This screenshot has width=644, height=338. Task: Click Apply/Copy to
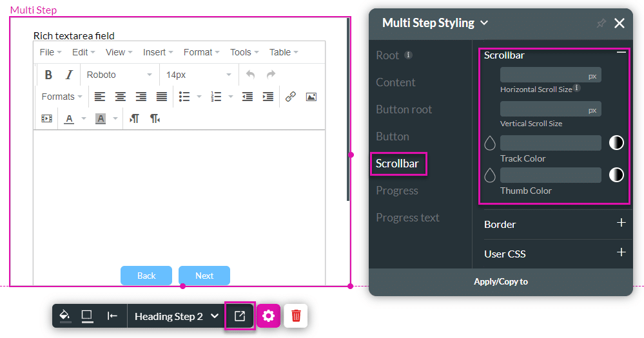(501, 281)
